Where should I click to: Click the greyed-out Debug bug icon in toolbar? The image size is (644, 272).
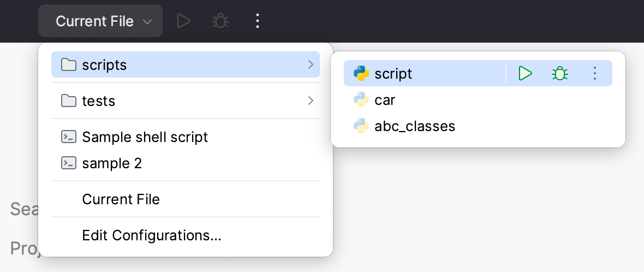220,21
